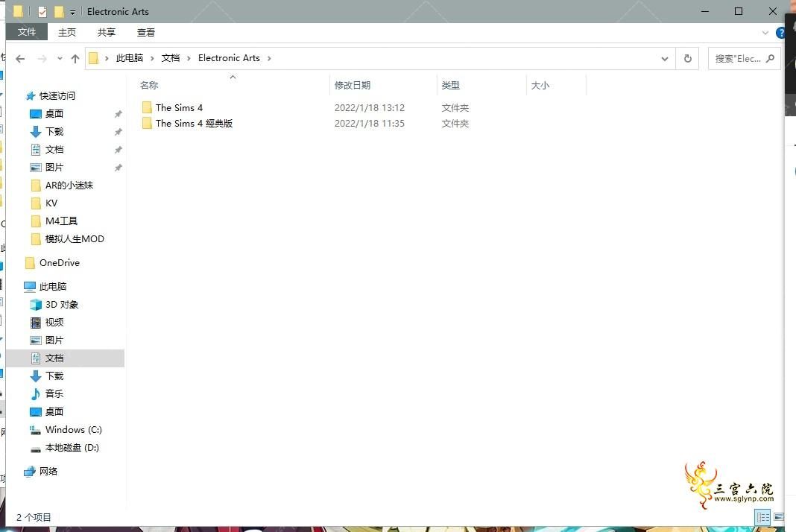Image resolution: width=796 pixels, height=532 pixels.
Task: Click the M4工具 folder icon
Action: [36, 221]
